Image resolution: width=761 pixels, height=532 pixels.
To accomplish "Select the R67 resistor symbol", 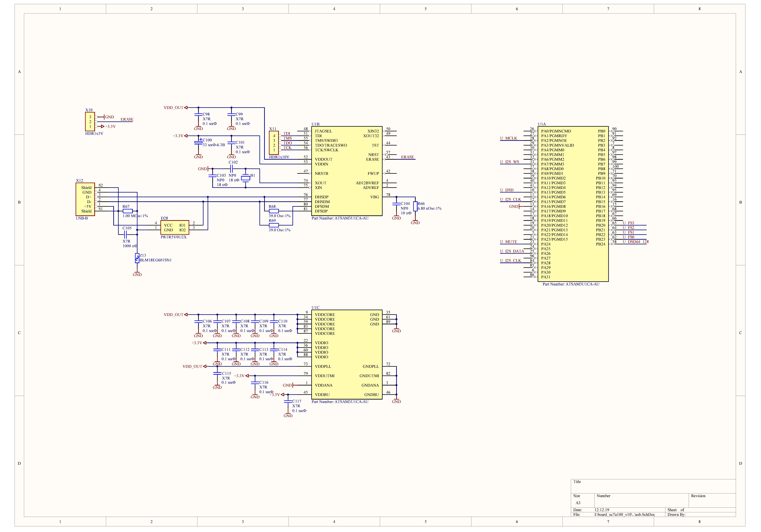I will (x=128, y=211).
